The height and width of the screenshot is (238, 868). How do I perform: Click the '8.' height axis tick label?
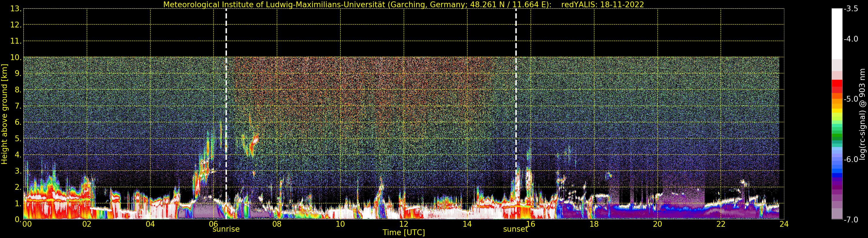tap(18, 90)
